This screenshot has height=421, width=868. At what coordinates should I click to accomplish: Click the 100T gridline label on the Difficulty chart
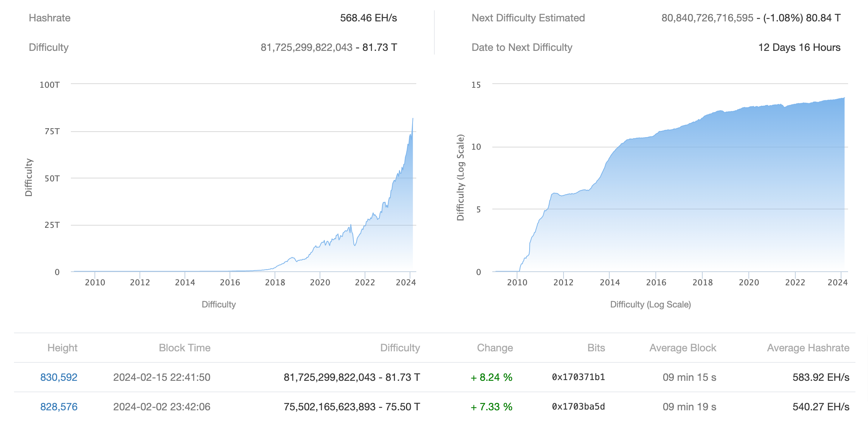[49, 85]
